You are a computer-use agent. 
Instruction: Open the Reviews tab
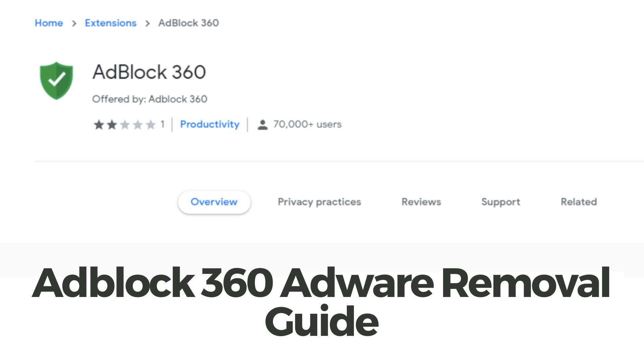coord(421,202)
